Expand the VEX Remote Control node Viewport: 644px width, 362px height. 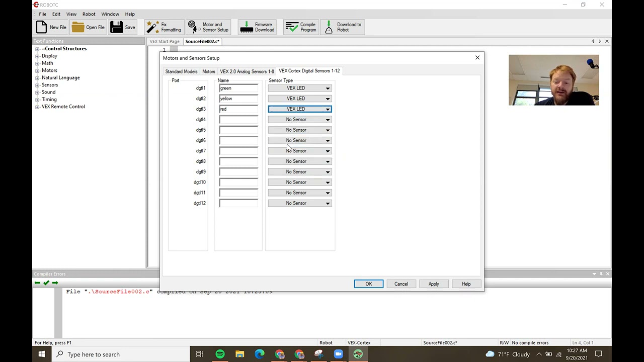pyautogui.click(x=37, y=107)
